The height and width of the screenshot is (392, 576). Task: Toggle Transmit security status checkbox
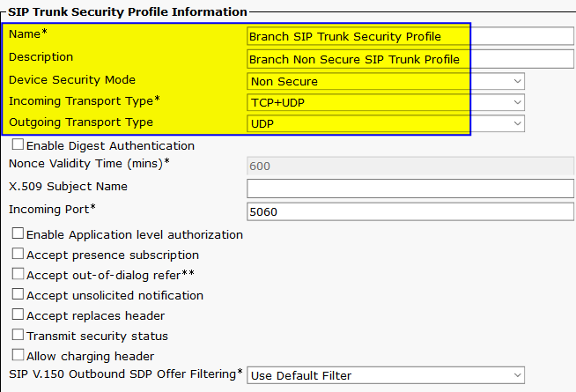pos(18,335)
